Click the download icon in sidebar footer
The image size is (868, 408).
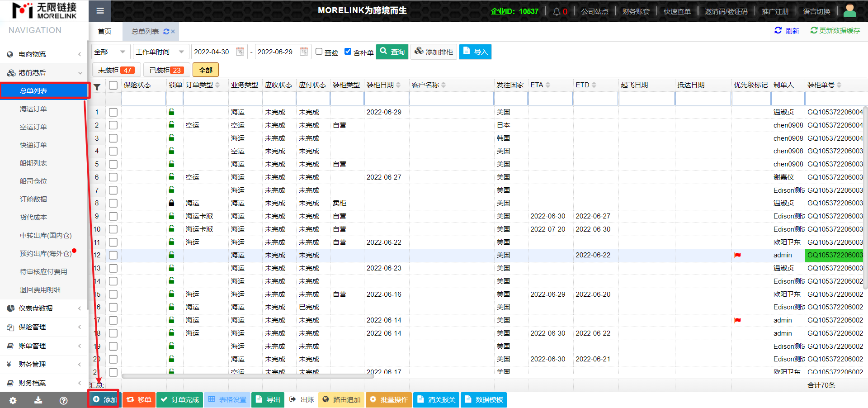coord(38,400)
